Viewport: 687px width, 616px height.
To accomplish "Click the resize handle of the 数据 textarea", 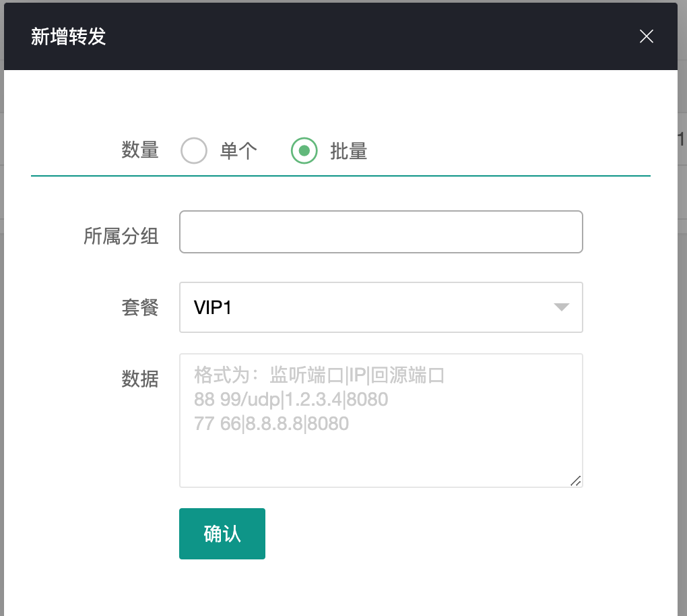I will (577, 481).
